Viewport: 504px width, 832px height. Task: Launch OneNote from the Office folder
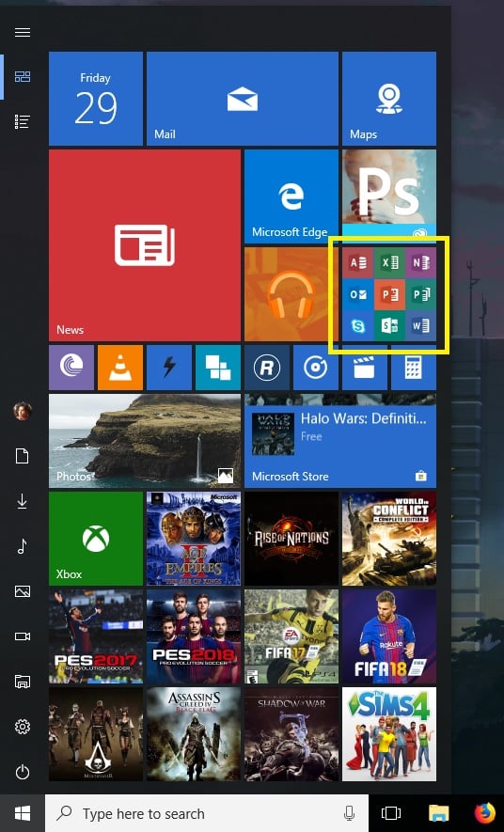421,262
